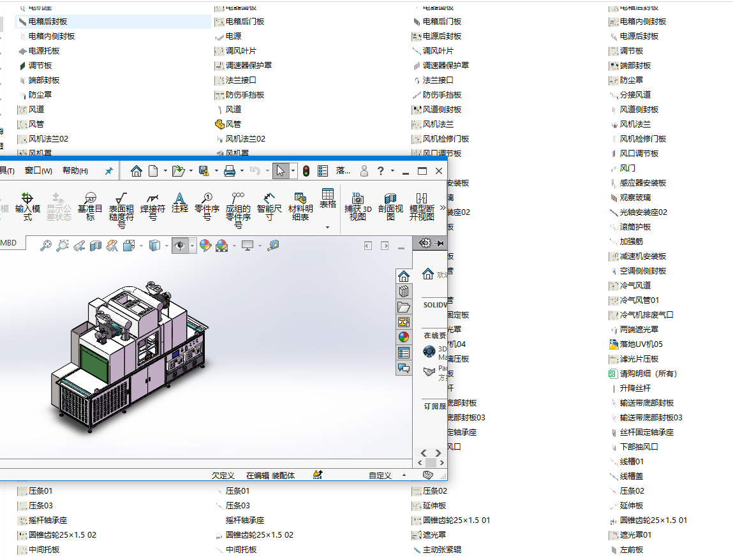
Task: Expand Open file dropdown arrow
Action: click(x=191, y=171)
